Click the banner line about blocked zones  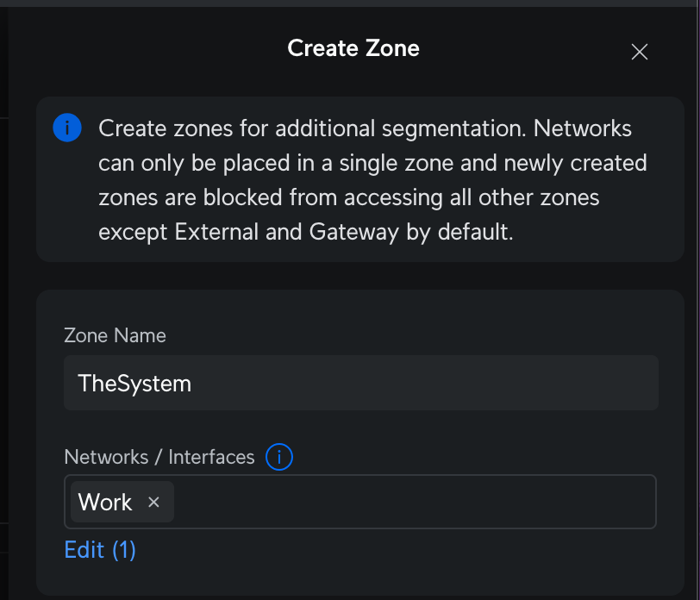348,197
